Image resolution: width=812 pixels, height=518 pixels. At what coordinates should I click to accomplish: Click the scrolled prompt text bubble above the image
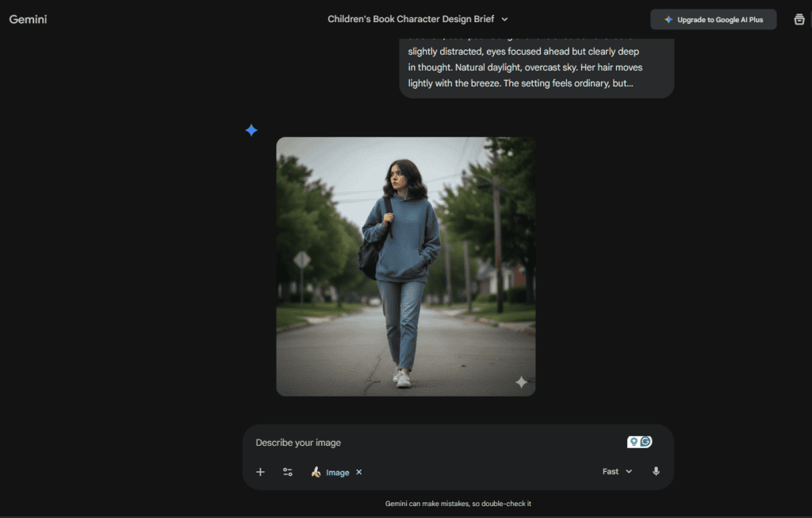[536, 67]
